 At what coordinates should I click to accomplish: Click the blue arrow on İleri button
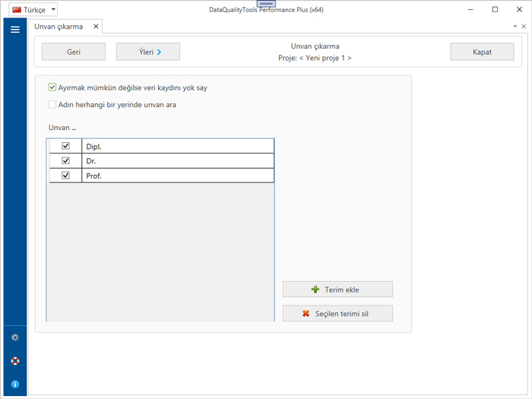click(159, 52)
